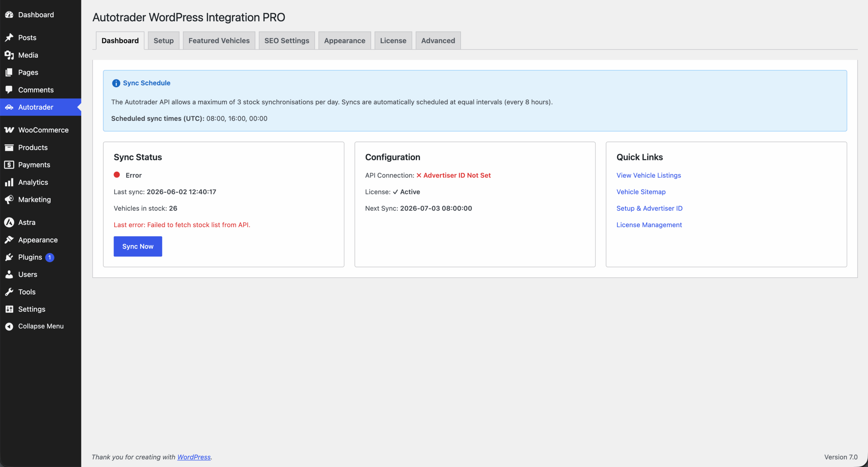868x467 pixels.
Task: Click the Appearance paintbrush icon in sidebar
Action: (x=9, y=240)
